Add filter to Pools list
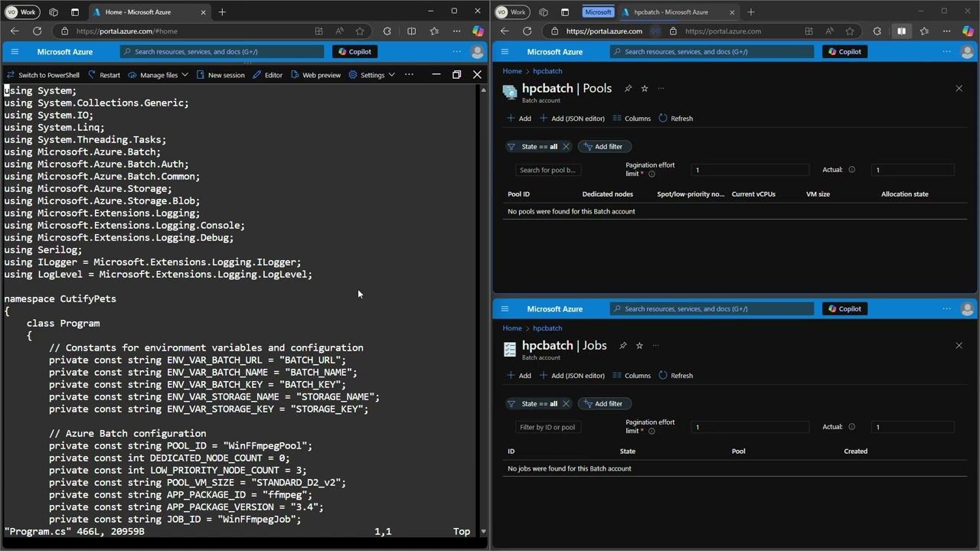The height and width of the screenshot is (551, 980). point(603,146)
